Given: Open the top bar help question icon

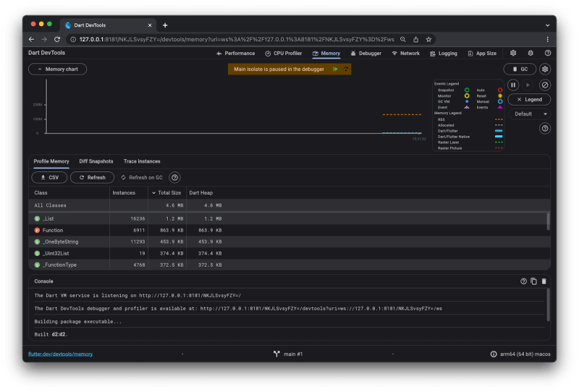Looking at the screenshot, I should (x=548, y=53).
